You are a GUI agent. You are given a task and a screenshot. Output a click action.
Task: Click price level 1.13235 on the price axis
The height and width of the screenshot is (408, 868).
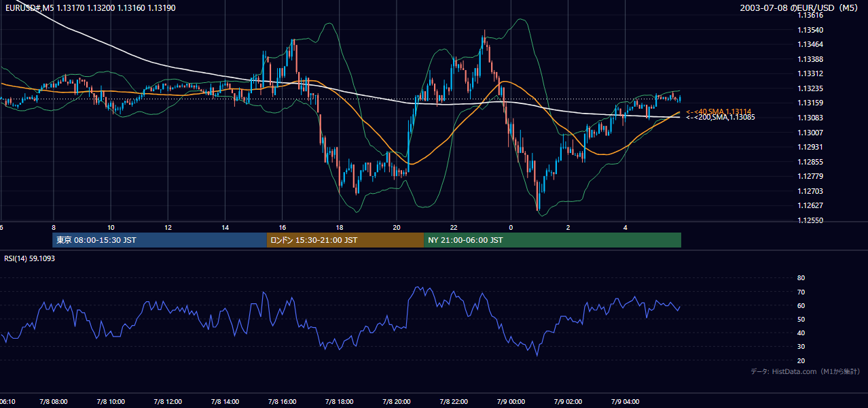pyautogui.click(x=810, y=88)
